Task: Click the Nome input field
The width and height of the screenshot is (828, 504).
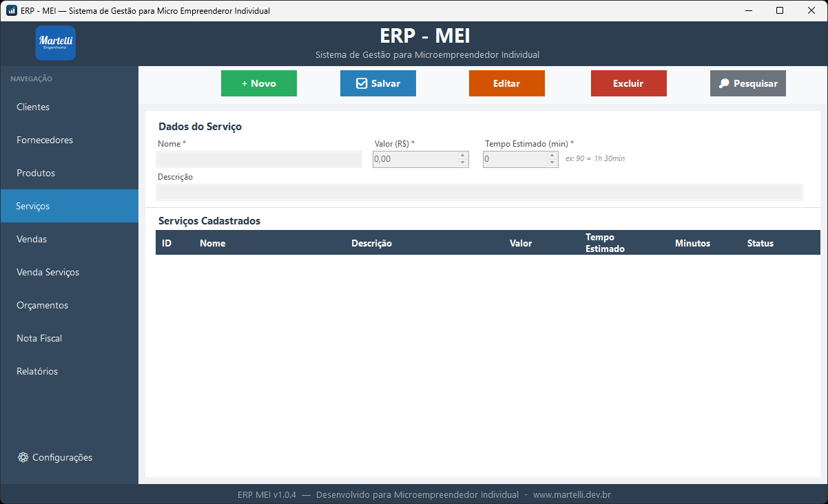Action: (259, 159)
